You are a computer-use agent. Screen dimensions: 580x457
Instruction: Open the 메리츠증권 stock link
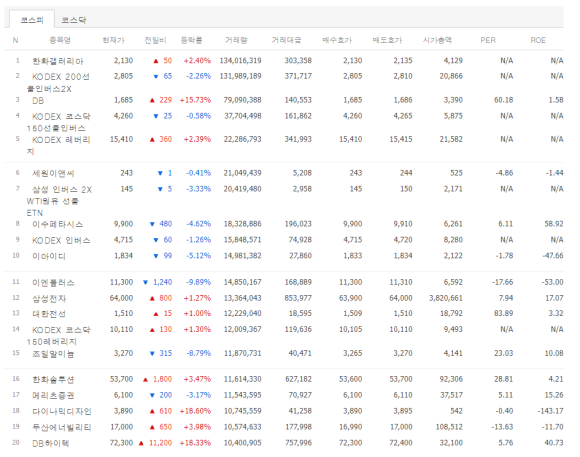(x=53, y=395)
